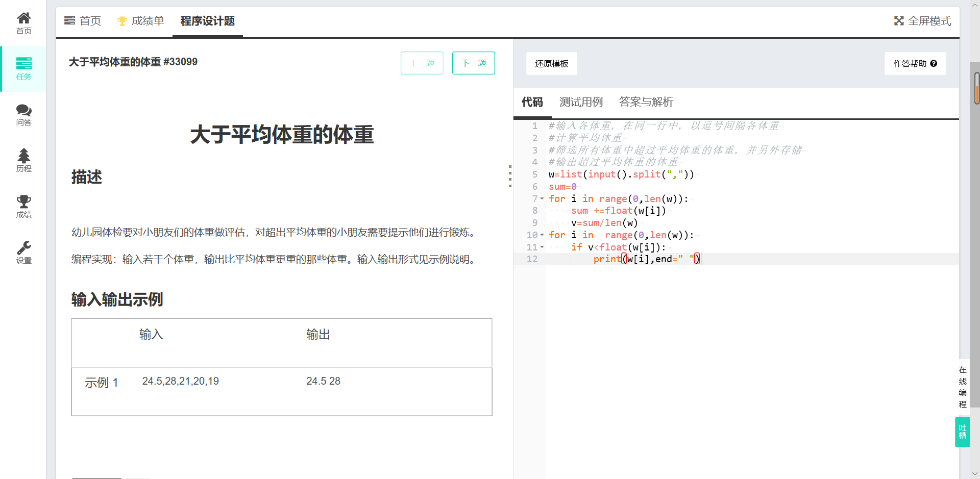Open the 在线编程 side panel label

coord(963,387)
